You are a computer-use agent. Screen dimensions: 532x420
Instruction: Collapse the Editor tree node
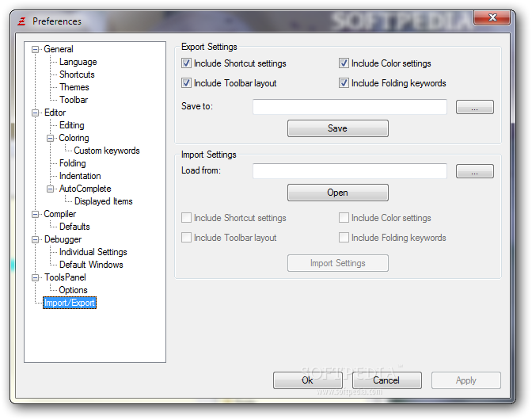[x=35, y=113]
